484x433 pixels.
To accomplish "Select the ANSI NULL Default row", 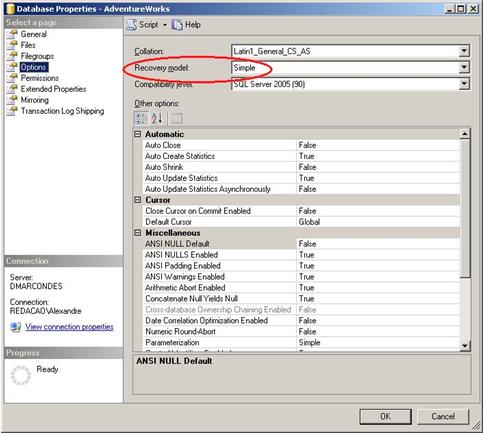I will pos(301,244).
